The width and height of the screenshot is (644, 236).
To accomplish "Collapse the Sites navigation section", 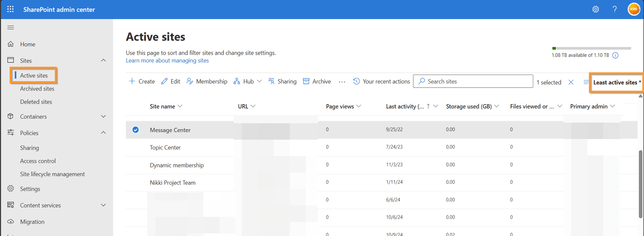I will click(x=103, y=61).
